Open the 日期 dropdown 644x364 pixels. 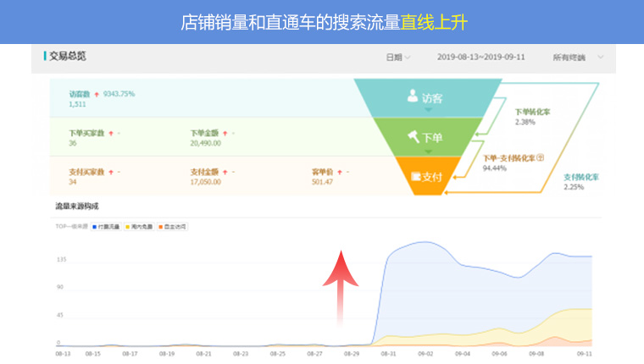pyautogui.click(x=397, y=58)
